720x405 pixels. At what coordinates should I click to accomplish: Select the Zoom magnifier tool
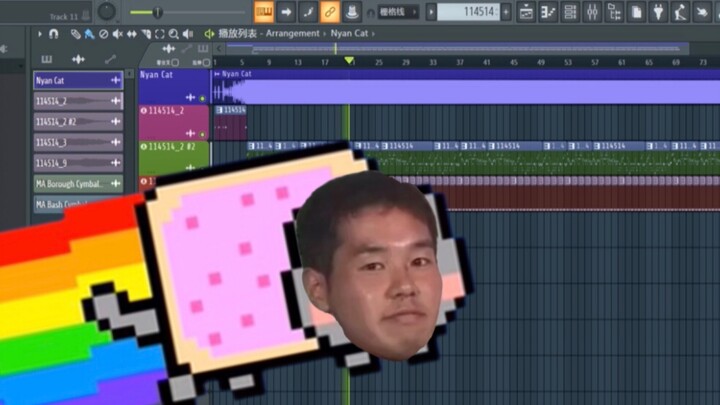[x=174, y=34]
